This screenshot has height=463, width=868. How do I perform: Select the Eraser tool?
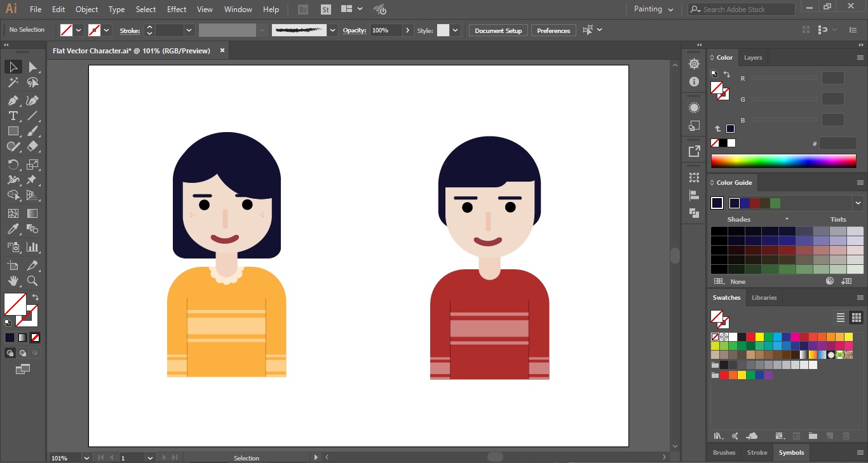[x=32, y=147]
